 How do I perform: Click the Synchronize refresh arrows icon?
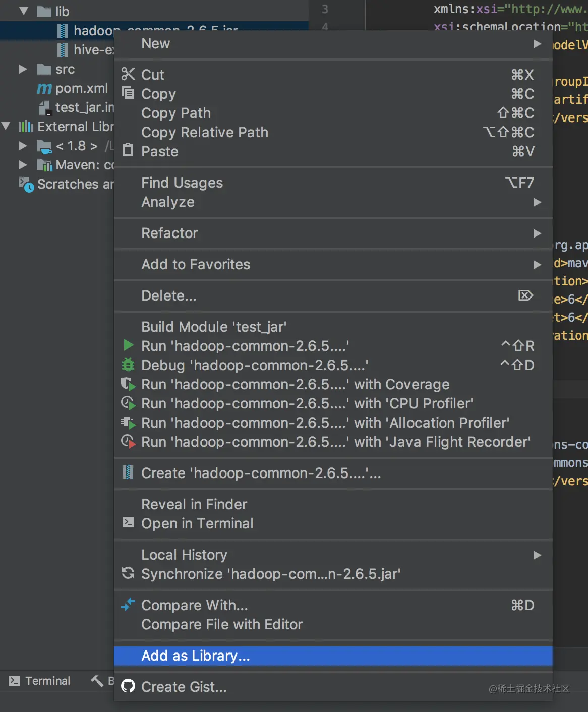pos(128,573)
